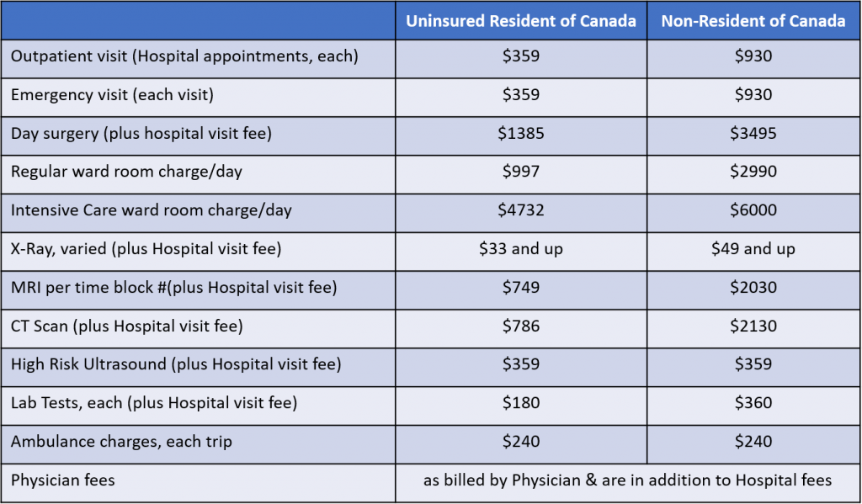Select the $6000 intensive care price cell

pyautogui.click(x=753, y=210)
